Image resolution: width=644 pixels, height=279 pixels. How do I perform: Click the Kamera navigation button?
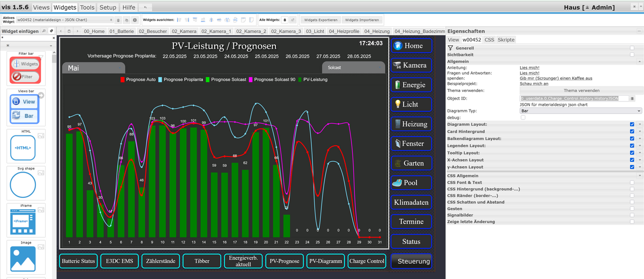coord(411,65)
